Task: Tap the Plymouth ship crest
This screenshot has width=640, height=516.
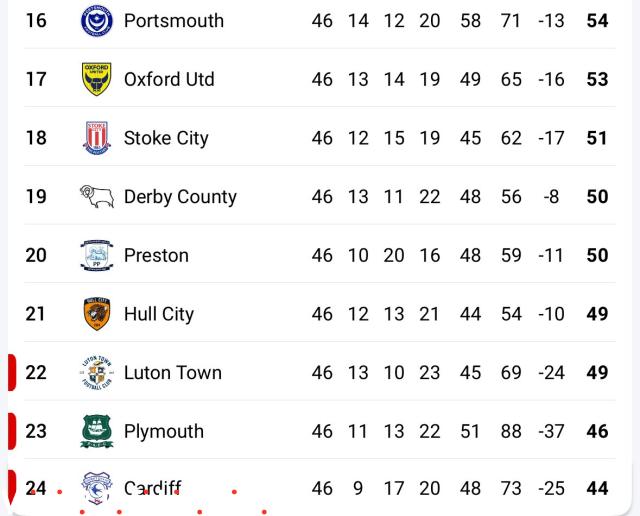Action: pos(97,431)
